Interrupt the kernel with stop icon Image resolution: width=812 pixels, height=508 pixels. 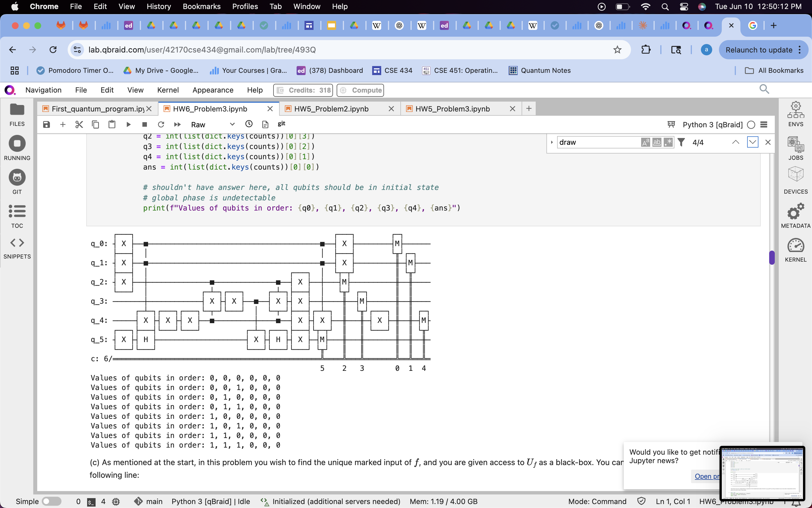[145, 124]
